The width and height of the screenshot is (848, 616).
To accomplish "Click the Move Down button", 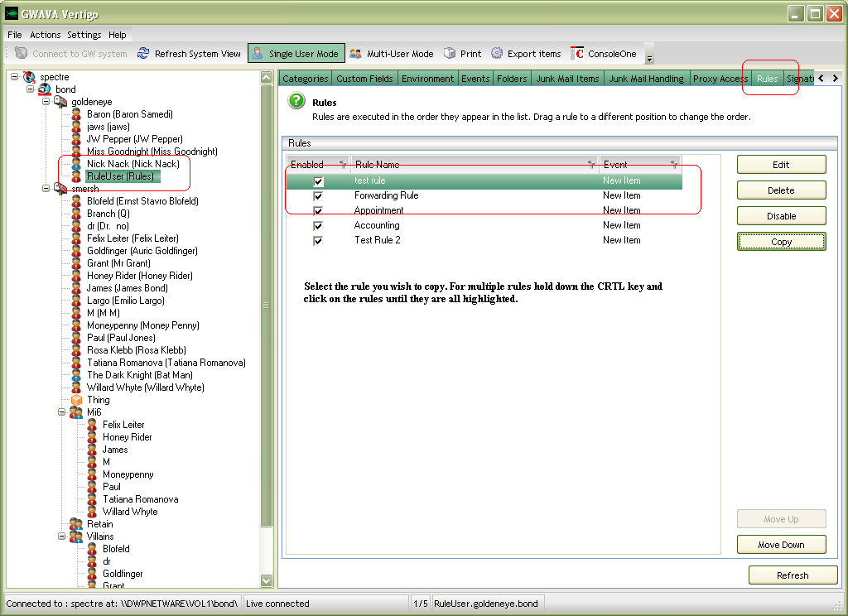I will 782,545.
